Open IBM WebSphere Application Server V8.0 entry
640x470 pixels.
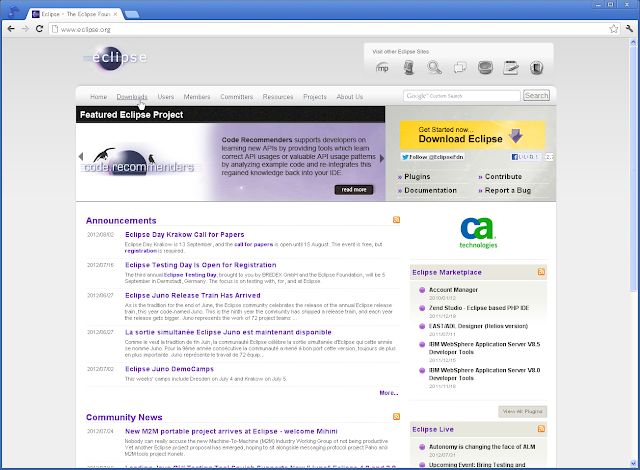point(484,374)
